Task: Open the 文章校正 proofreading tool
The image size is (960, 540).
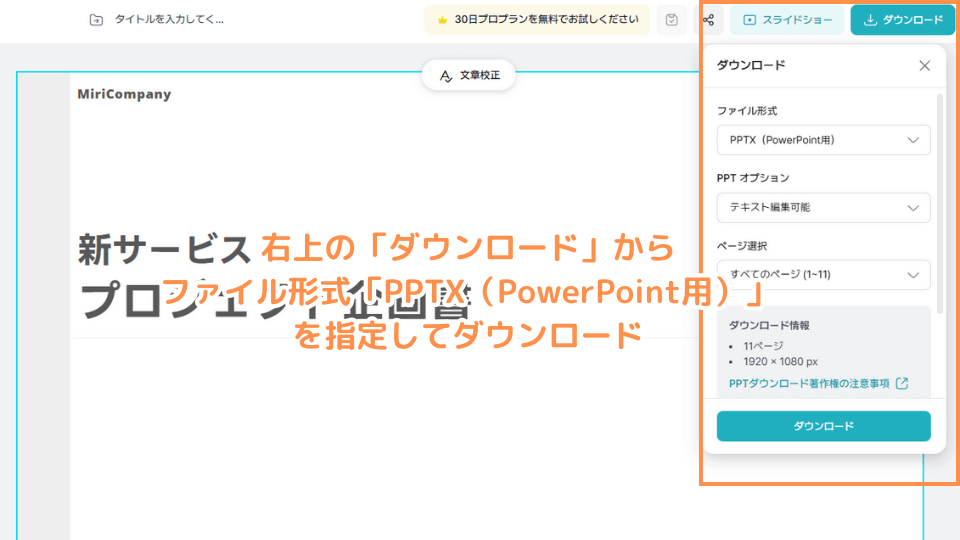Action: 468,75
